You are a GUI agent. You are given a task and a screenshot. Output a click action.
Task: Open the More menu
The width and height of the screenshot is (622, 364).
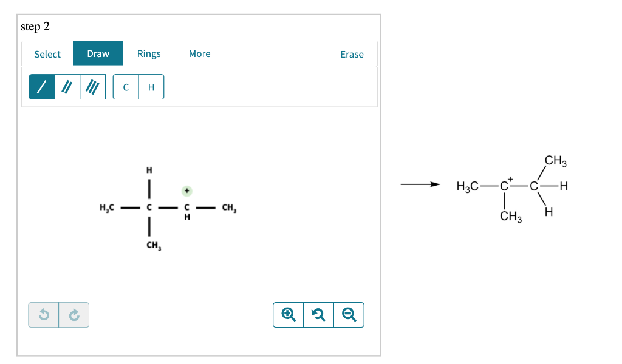tap(199, 54)
